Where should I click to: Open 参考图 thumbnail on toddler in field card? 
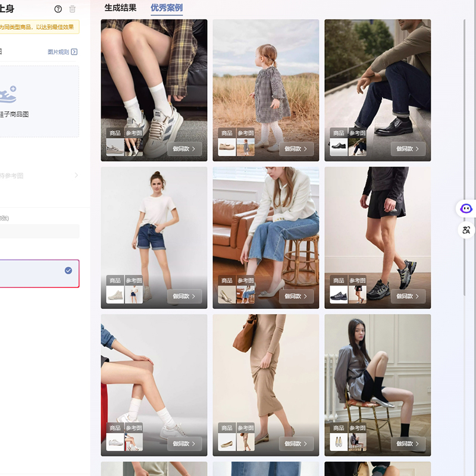pos(246,147)
